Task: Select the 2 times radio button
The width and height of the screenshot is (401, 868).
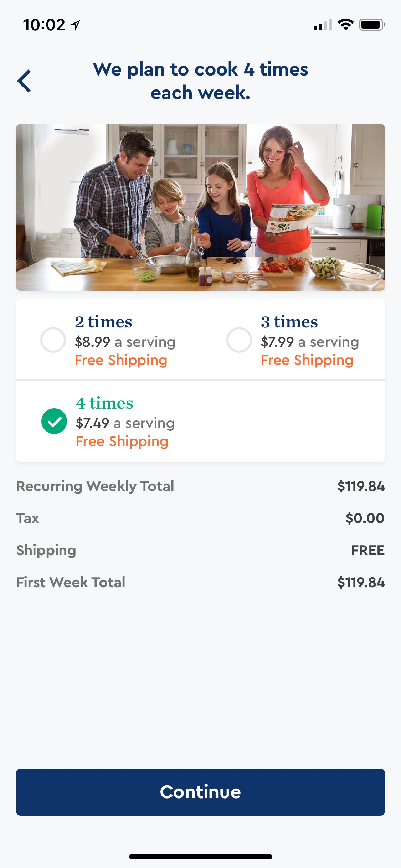Action: point(53,340)
